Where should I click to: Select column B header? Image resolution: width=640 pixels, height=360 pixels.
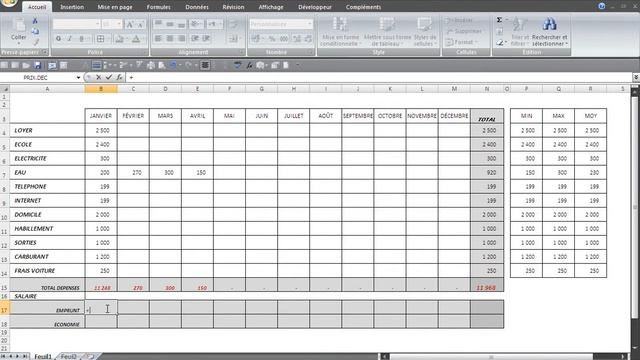101,89
